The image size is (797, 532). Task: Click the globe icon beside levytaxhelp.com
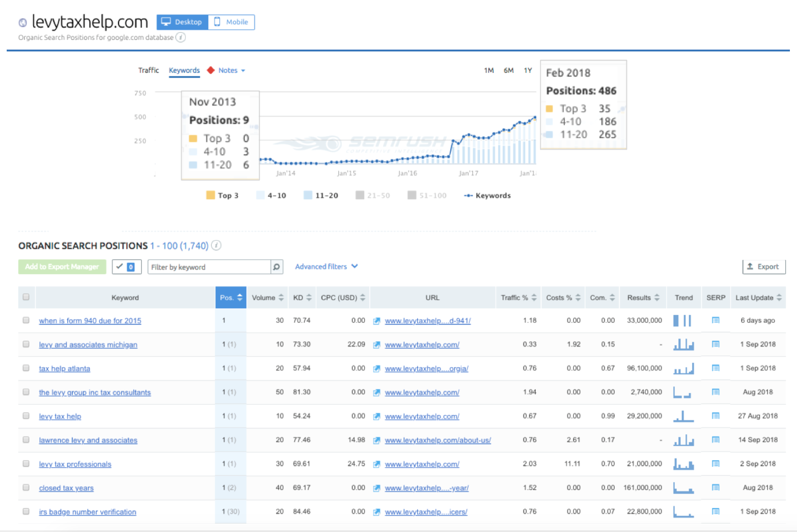(23, 23)
